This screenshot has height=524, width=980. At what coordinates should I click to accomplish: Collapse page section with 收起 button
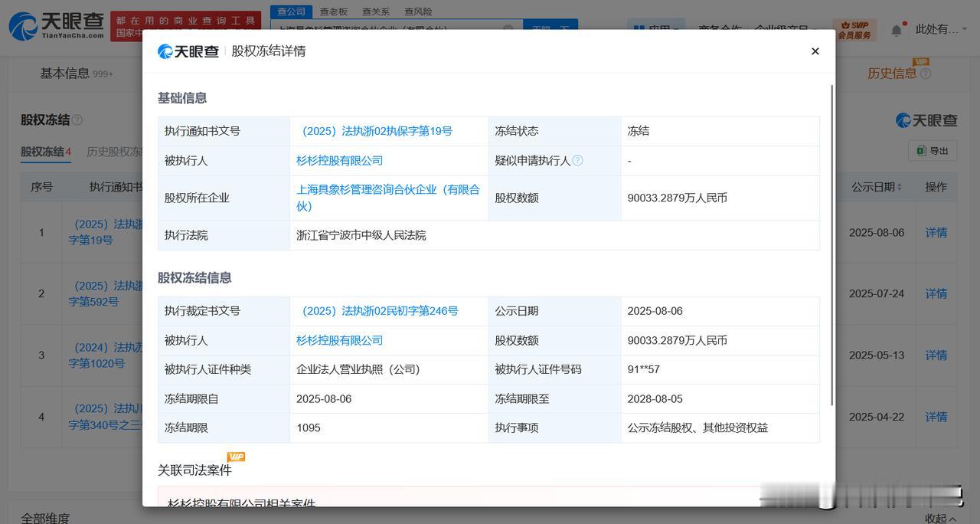click(x=940, y=519)
